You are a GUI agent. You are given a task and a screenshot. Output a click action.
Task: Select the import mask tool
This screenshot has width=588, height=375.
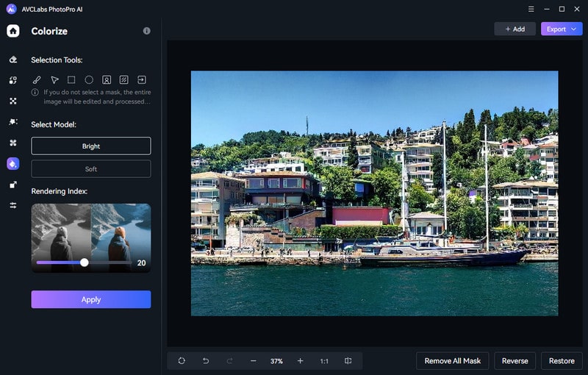[x=142, y=79]
